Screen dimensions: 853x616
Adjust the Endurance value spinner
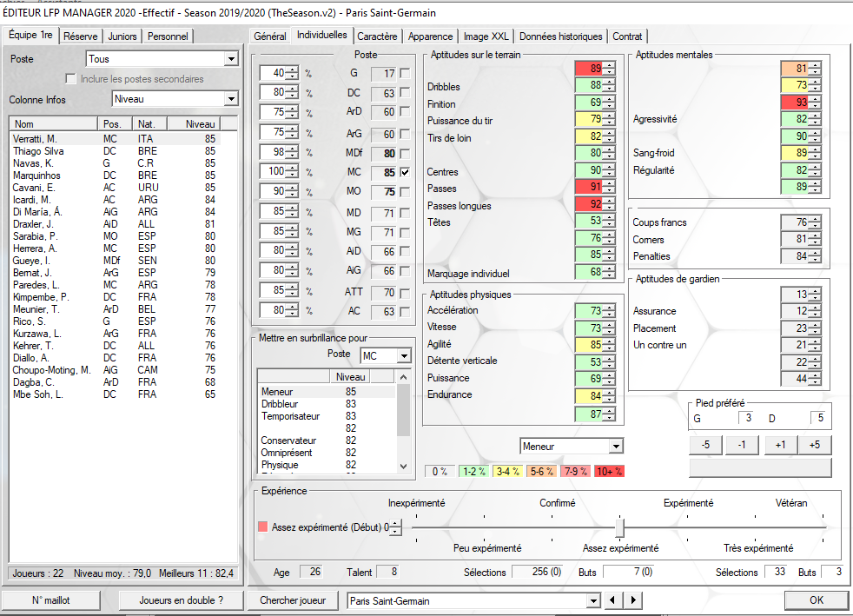point(611,396)
